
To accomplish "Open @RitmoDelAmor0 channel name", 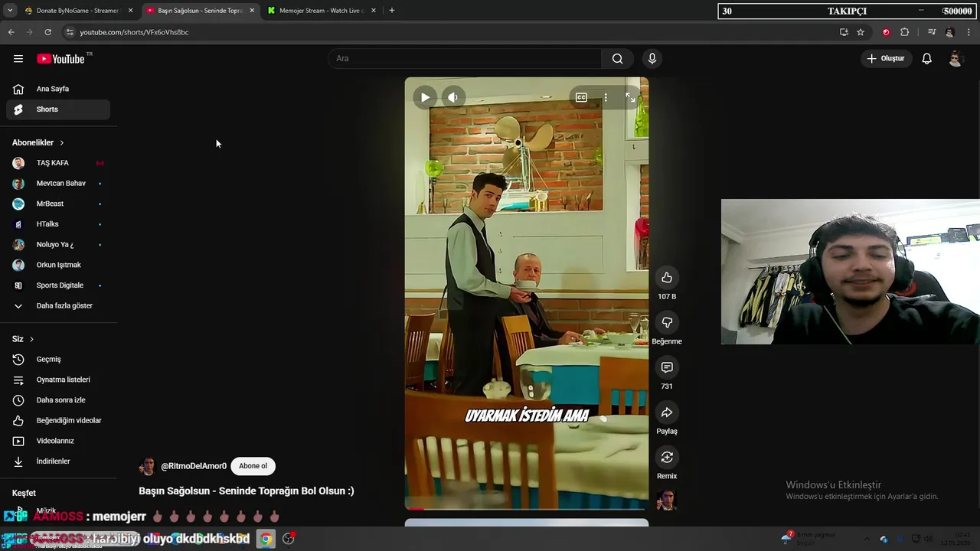I will (x=194, y=466).
